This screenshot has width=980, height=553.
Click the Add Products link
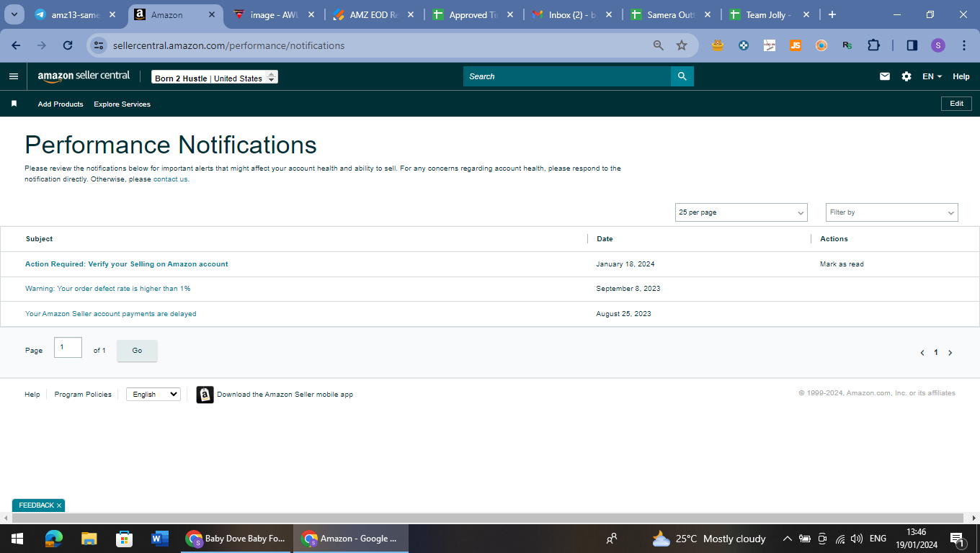(x=61, y=104)
